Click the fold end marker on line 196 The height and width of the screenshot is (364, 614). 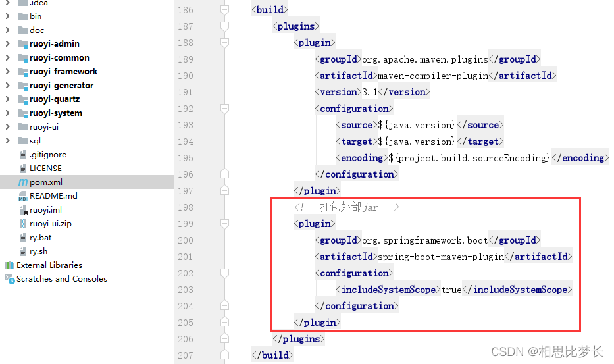coord(225,174)
